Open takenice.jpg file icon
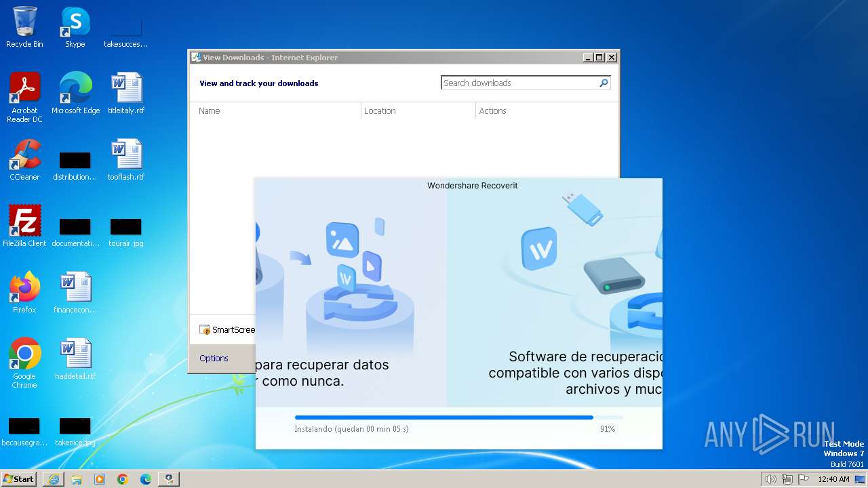The image size is (868, 488). (x=75, y=431)
